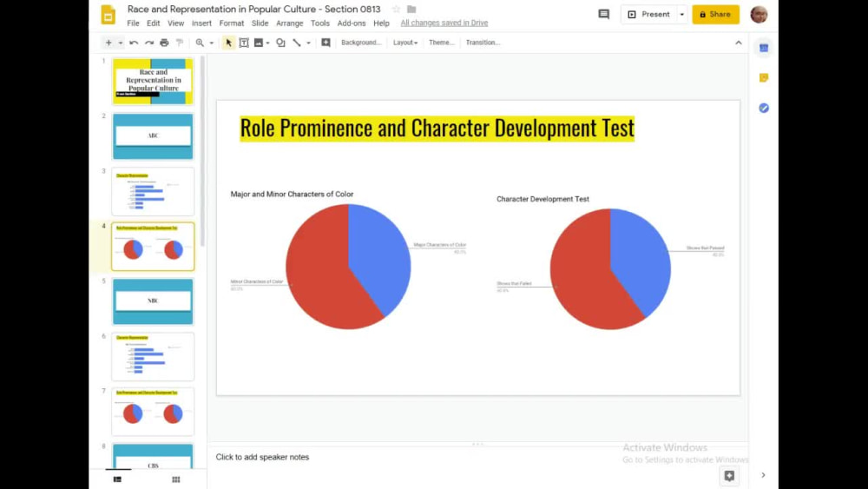The height and width of the screenshot is (489, 868).
Task: Open the Add-ons menu
Action: [352, 23]
